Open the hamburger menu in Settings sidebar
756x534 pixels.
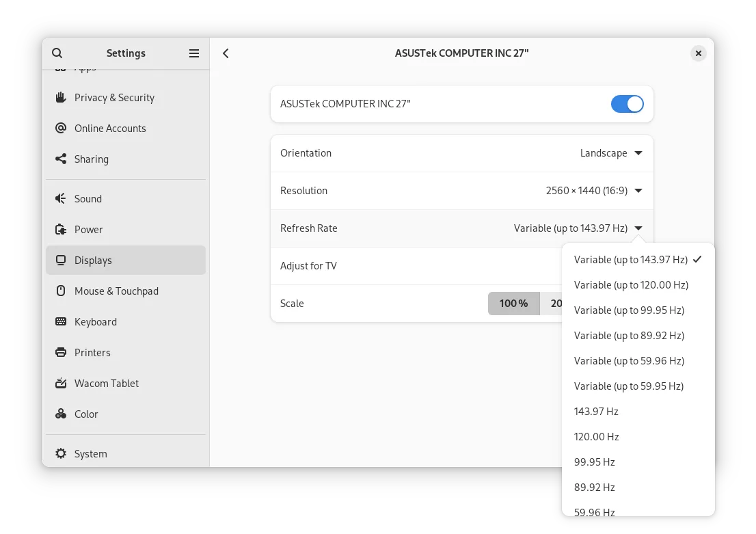click(194, 53)
